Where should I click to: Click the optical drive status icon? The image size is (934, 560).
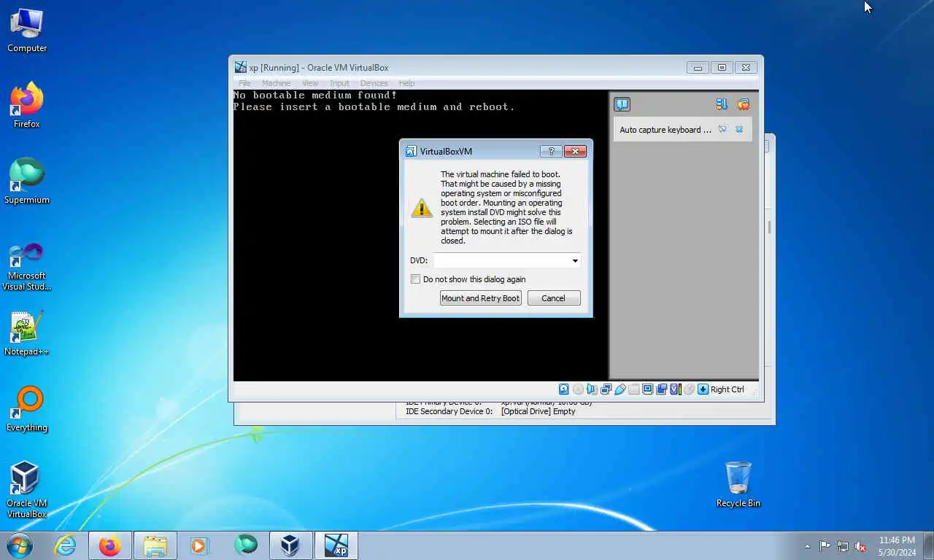click(x=578, y=389)
